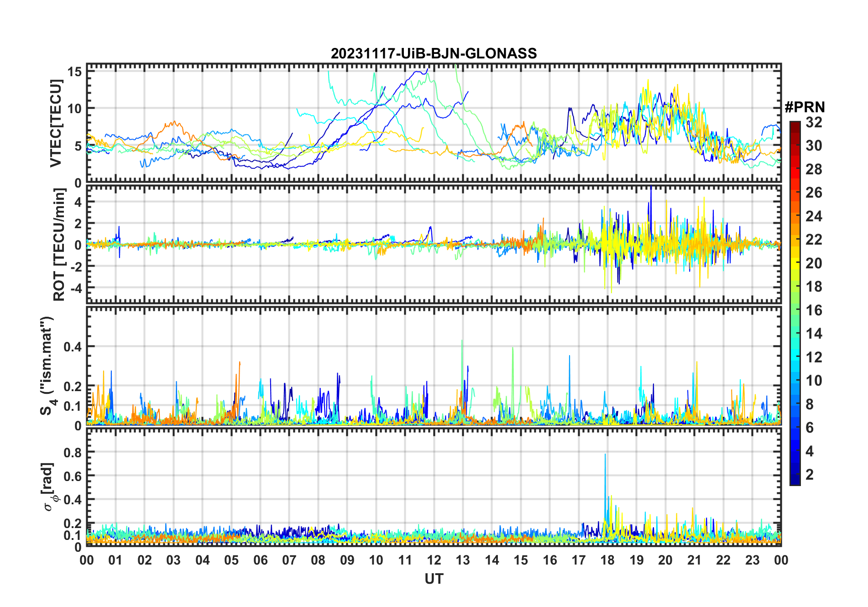Pick the PRN colorbar tick label 20
This screenshot has height=607, width=868.
pyautogui.click(x=814, y=263)
